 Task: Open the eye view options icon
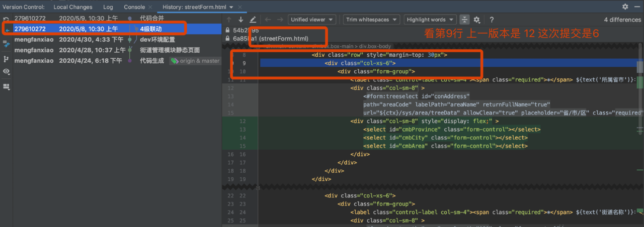[x=6, y=72]
